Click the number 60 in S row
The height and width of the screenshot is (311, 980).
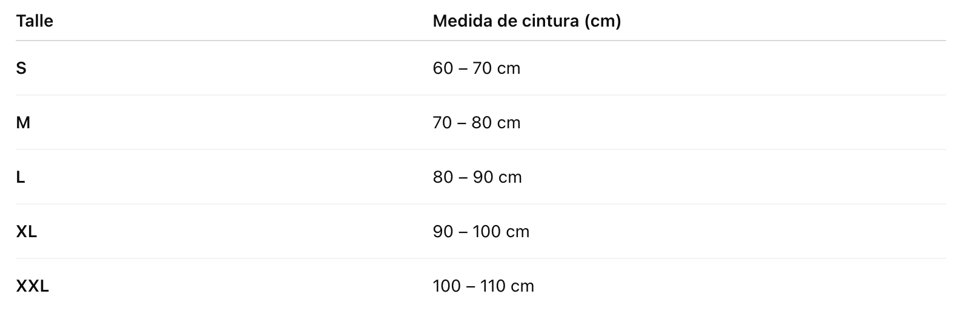point(443,68)
